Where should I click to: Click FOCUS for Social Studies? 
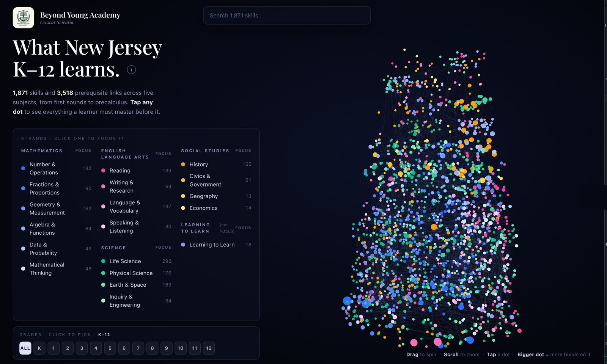[x=243, y=151]
